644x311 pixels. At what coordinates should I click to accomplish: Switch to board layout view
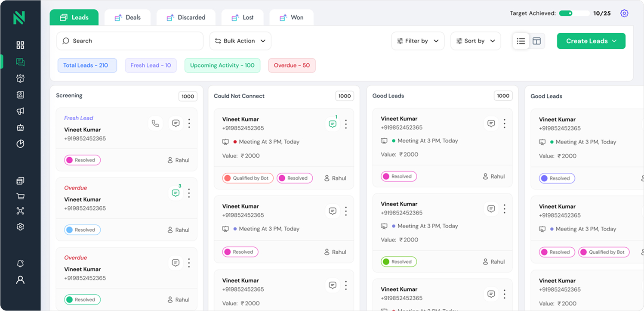tap(536, 41)
